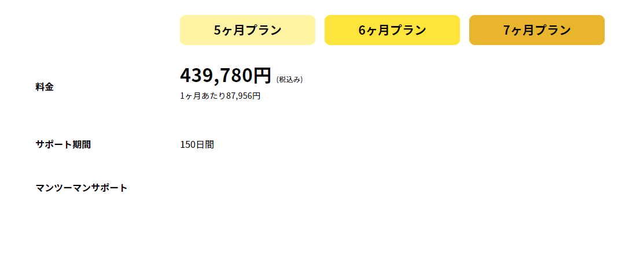Viewport: 644px width, 253px height.
Task: Click the 439 digits of the large price
Action: pyautogui.click(x=196, y=75)
